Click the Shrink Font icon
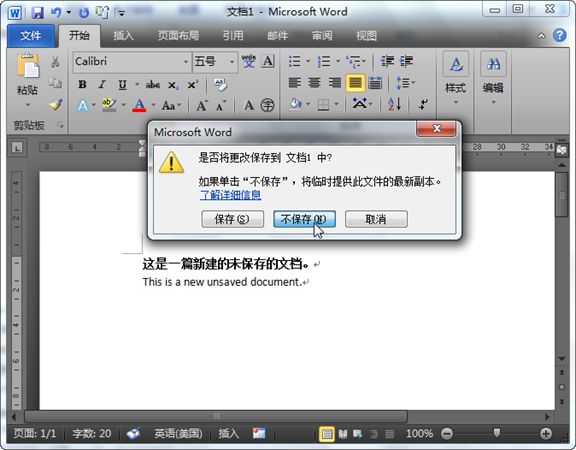Viewport: 576px width, 450px height. tap(221, 106)
